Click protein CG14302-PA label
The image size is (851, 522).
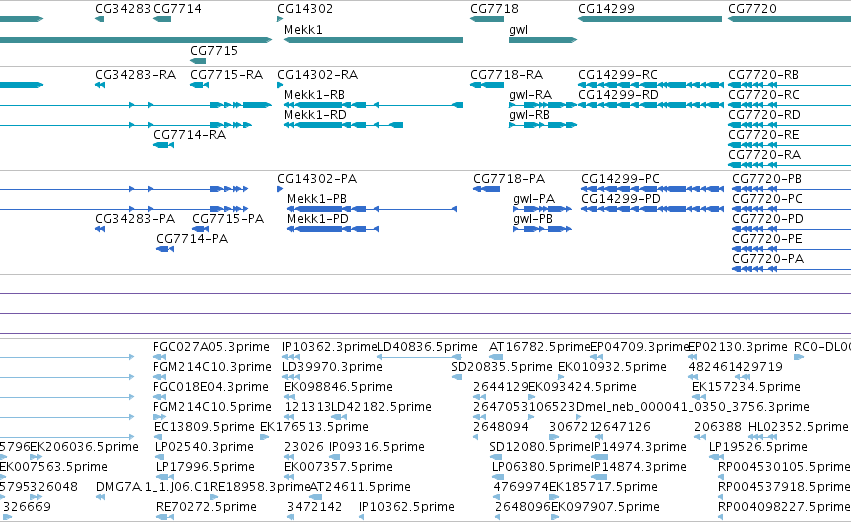point(317,179)
